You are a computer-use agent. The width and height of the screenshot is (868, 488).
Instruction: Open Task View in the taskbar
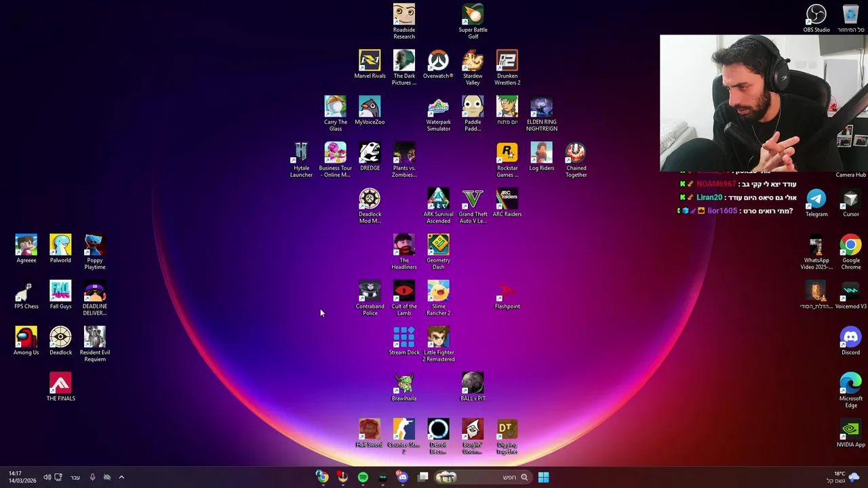(423, 477)
